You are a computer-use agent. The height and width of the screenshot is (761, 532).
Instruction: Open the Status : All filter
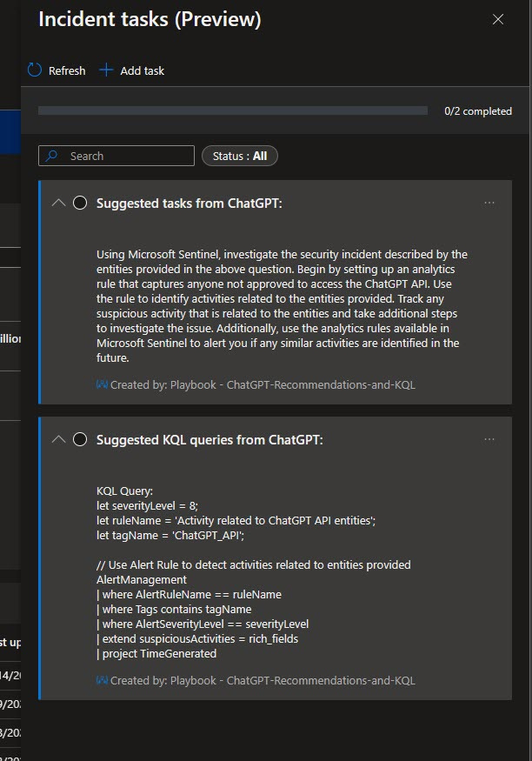[240, 156]
